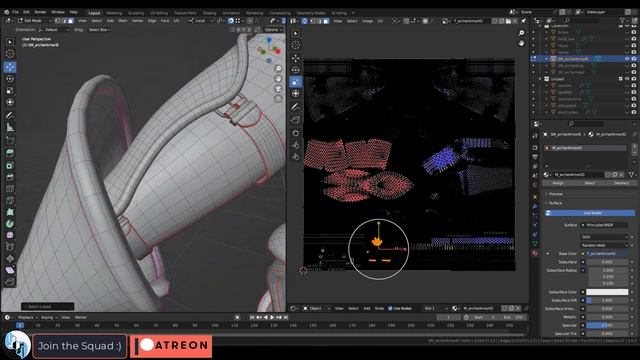
Task: Open the Mesh menu in 3D viewport header
Action: (x=122, y=20)
